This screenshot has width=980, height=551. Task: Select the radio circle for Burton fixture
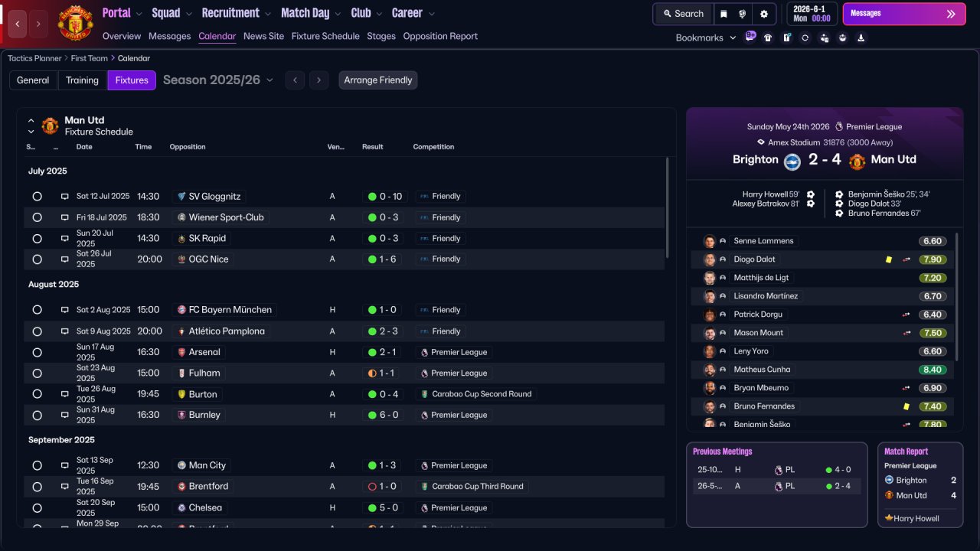pyautogui.click(x=37, y=394)
